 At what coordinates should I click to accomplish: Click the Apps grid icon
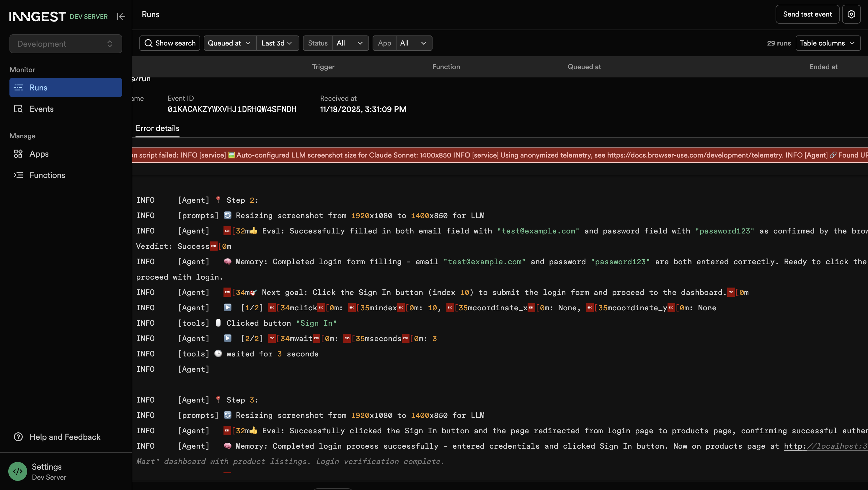(x=18, y=154)
